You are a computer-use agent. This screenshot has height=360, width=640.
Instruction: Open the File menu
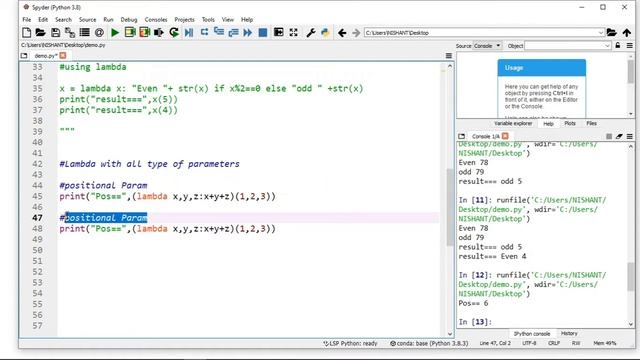tap(27, 20)
